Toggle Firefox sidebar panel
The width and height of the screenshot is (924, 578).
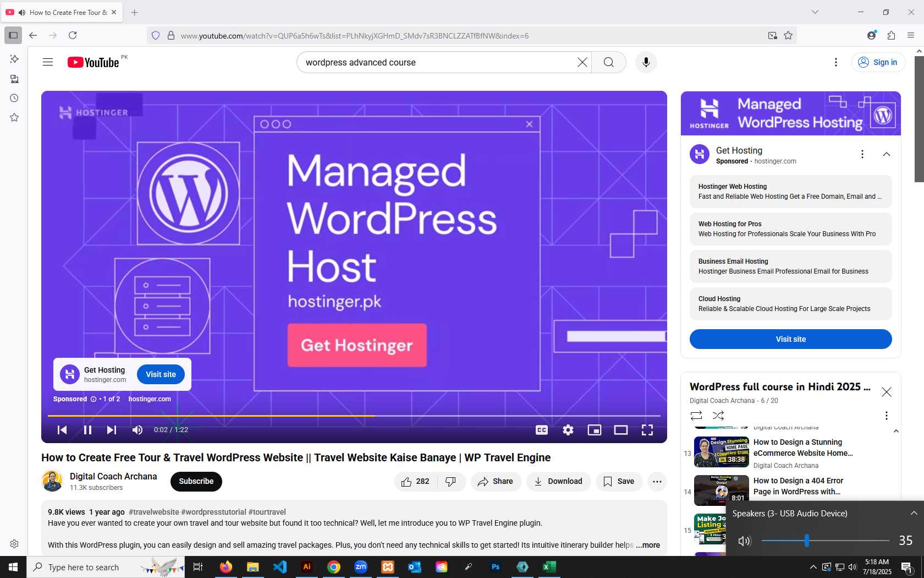[x=13, y=35]
